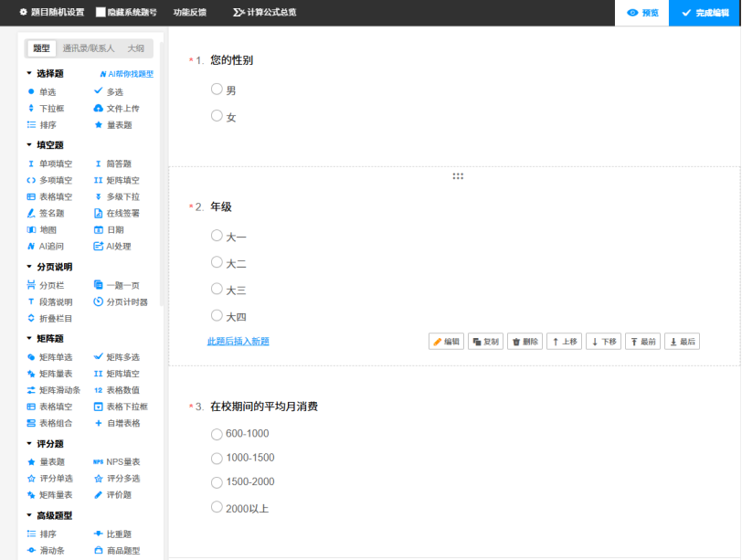Toggle the 隐藏系统题号 checkbox
This screenshot has height=560, width=742.
tap(101, 12)
